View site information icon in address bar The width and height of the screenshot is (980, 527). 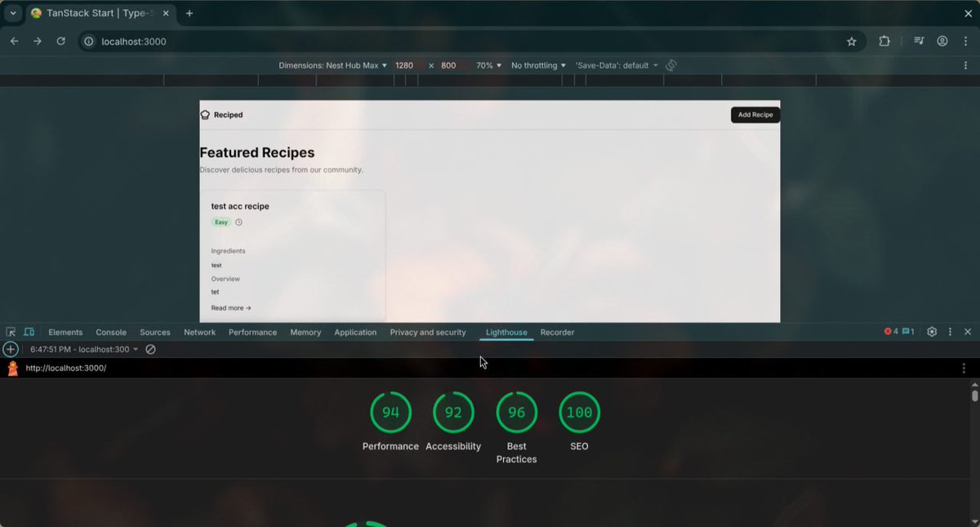click(x=90, y=41)
